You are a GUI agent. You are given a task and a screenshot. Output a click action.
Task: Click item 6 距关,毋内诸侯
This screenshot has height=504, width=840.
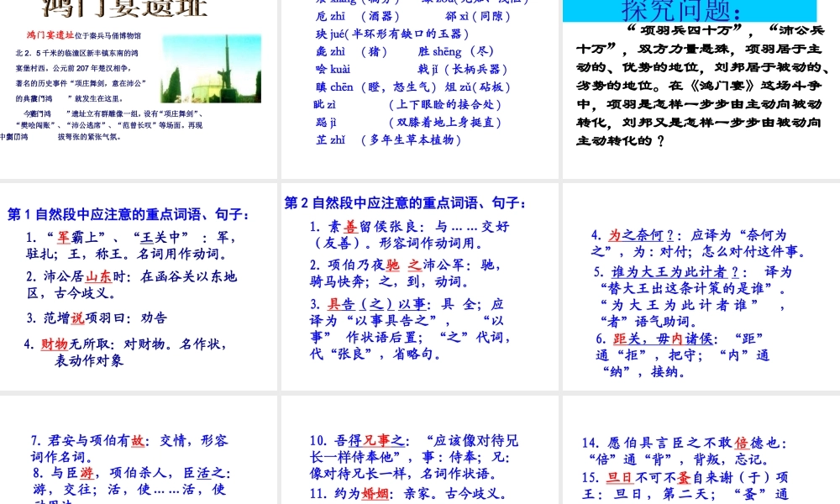(683, 354)
